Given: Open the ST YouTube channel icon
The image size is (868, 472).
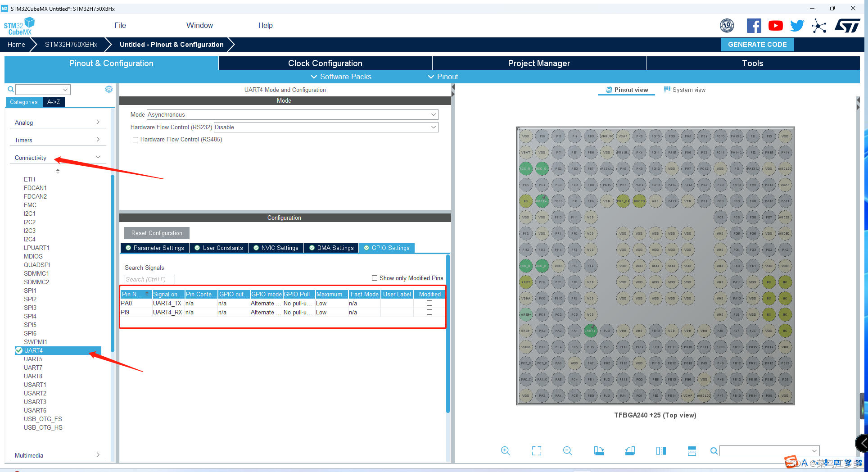Looking at the screenshot, I should coord(775,26).
